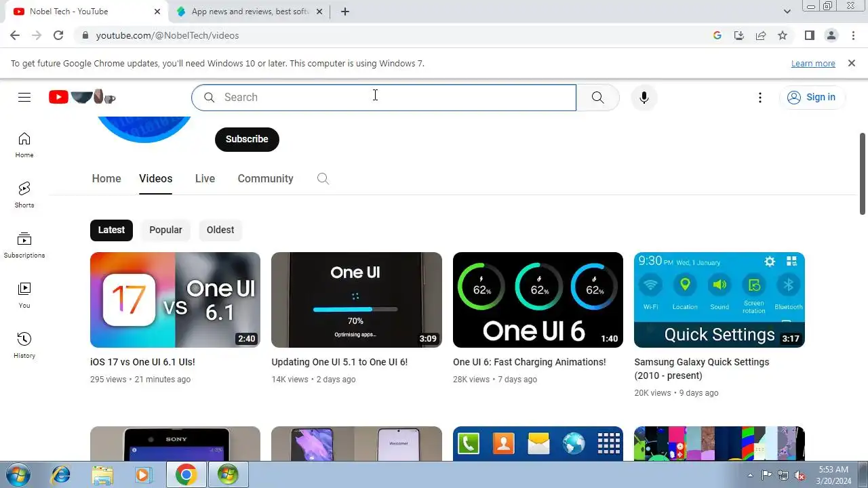868x488 pixels.
Task: Click the search magnifier button
Action: (x=597, y=97)
